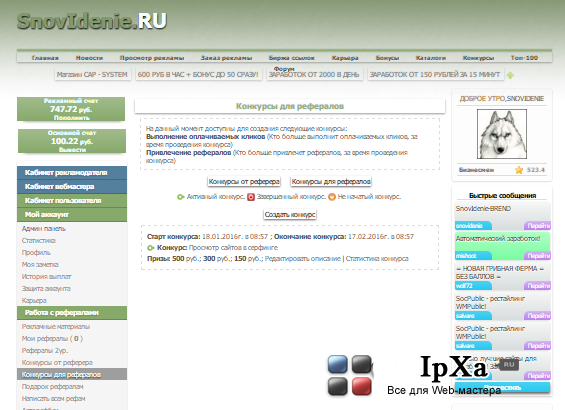
Task: Click the orange not-started contest icon
Action: pos(332,197)
